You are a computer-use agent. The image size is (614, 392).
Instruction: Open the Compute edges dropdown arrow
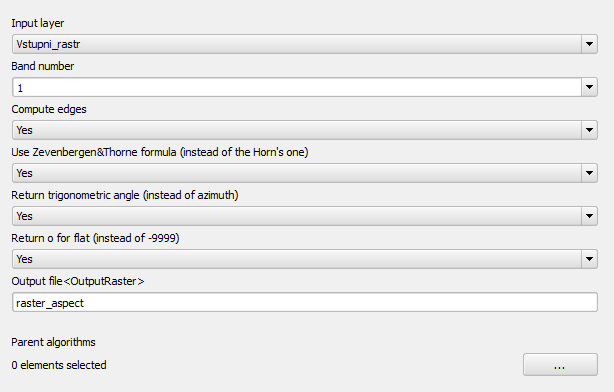pos(589,130)
